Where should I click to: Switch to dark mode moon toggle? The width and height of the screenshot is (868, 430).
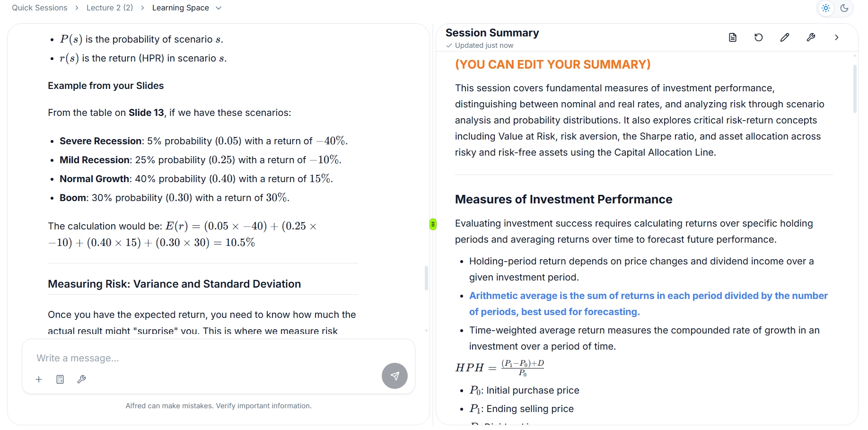(844, 8)
